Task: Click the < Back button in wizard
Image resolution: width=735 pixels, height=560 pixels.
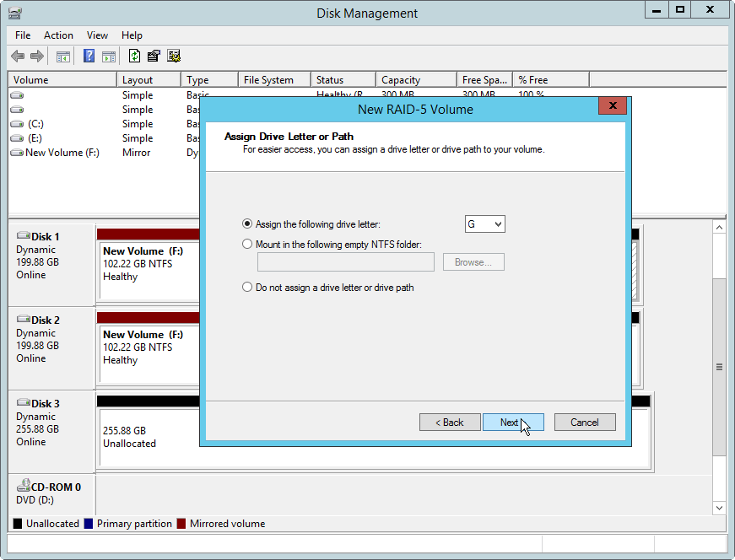Action: click(x=450, y=423)
